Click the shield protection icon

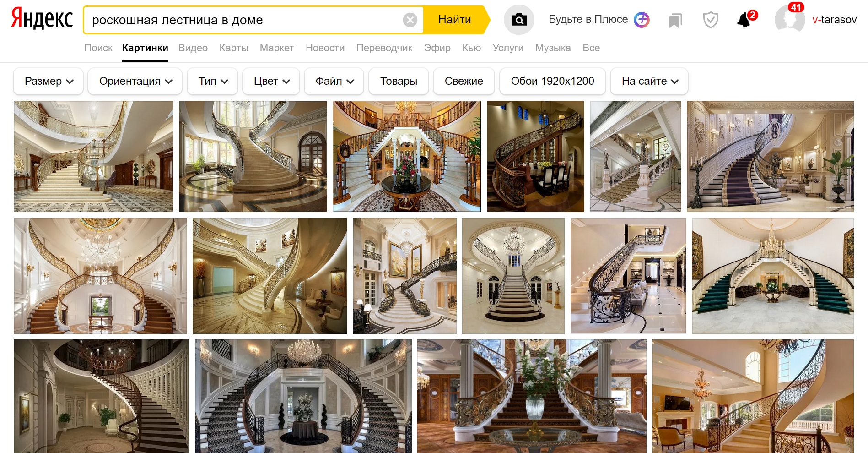pyautogui.click(x=711, y=20)
